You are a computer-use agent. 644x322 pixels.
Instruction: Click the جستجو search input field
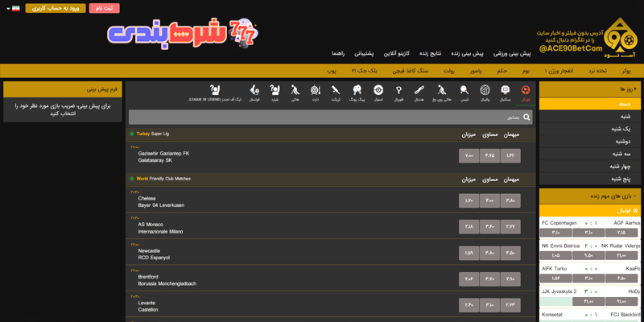[331, 118]
